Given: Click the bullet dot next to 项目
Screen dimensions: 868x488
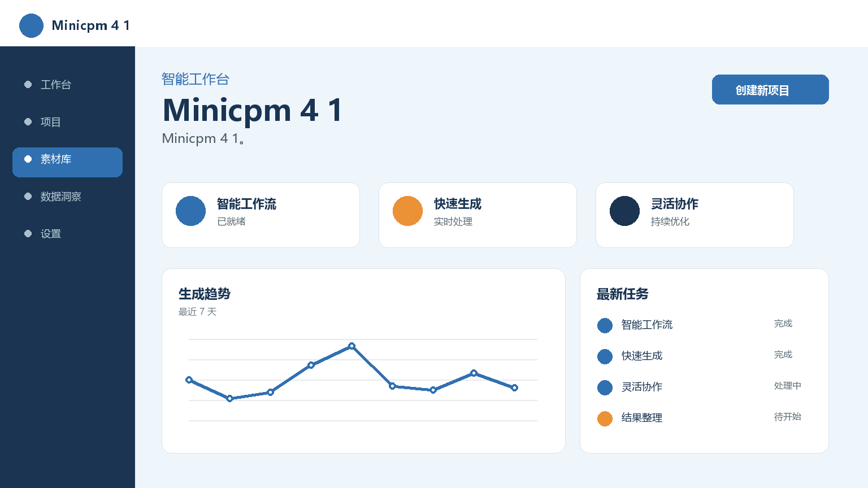Looking at the screenshot, I should [x=28, y=122].
